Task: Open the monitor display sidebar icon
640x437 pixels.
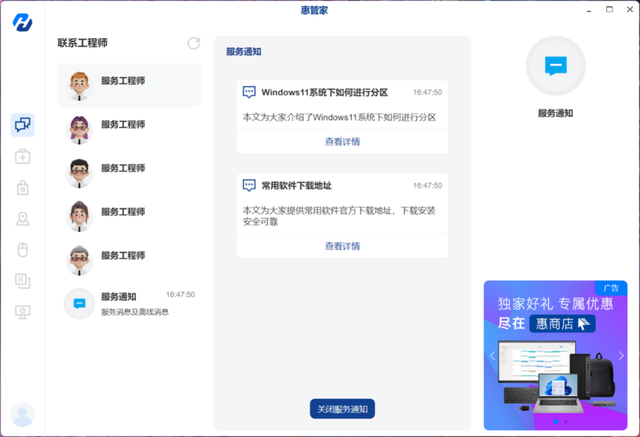Action: point(22,312)
